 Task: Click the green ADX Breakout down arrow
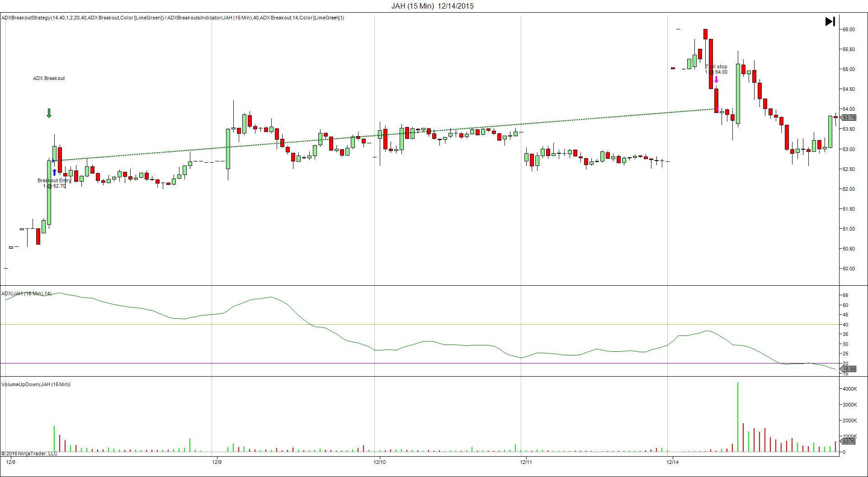(x=49, y=113)
